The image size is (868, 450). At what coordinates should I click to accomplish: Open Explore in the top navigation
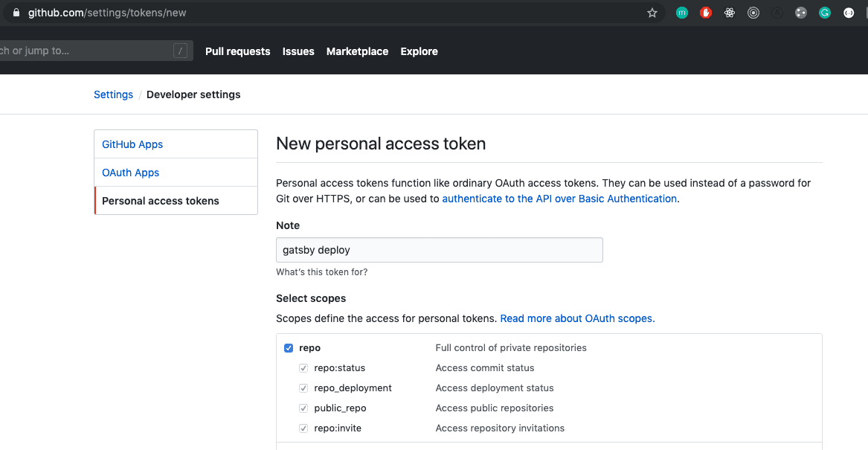point(419,51)
